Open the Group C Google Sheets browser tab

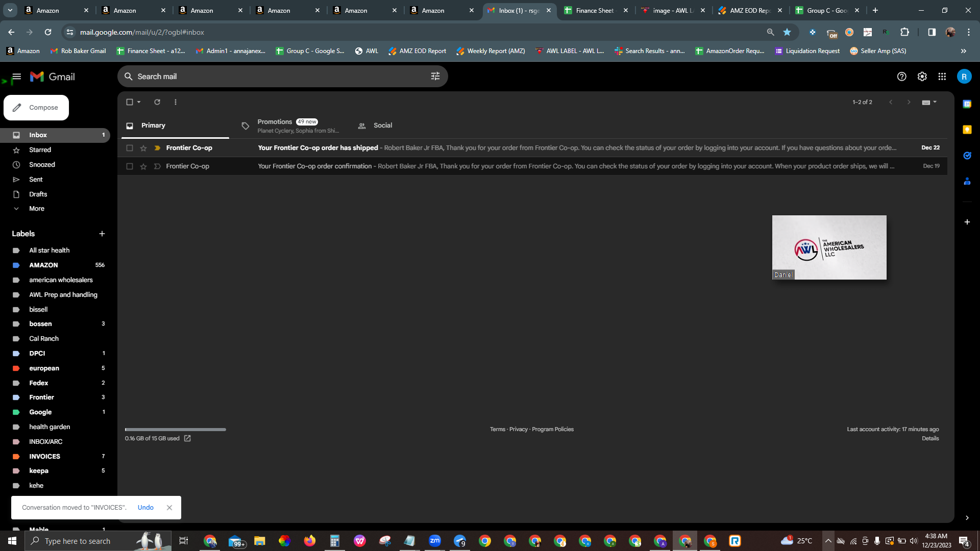(x=827, y=10)
